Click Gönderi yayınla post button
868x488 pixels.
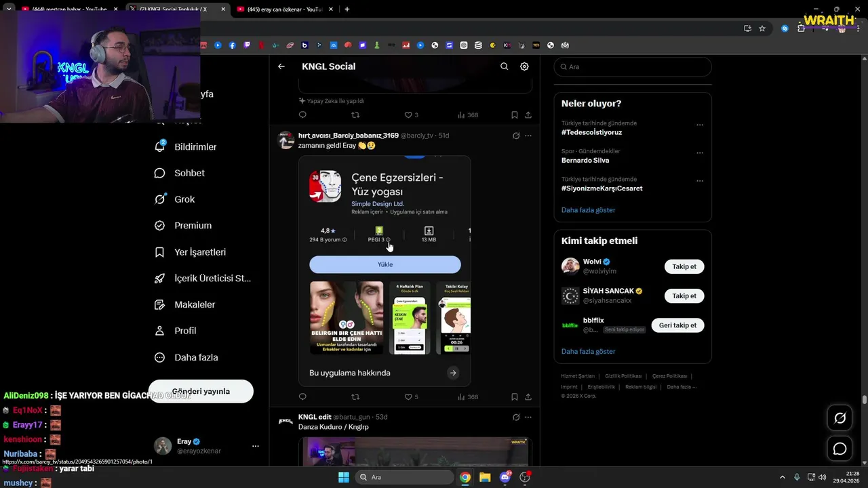201,391
